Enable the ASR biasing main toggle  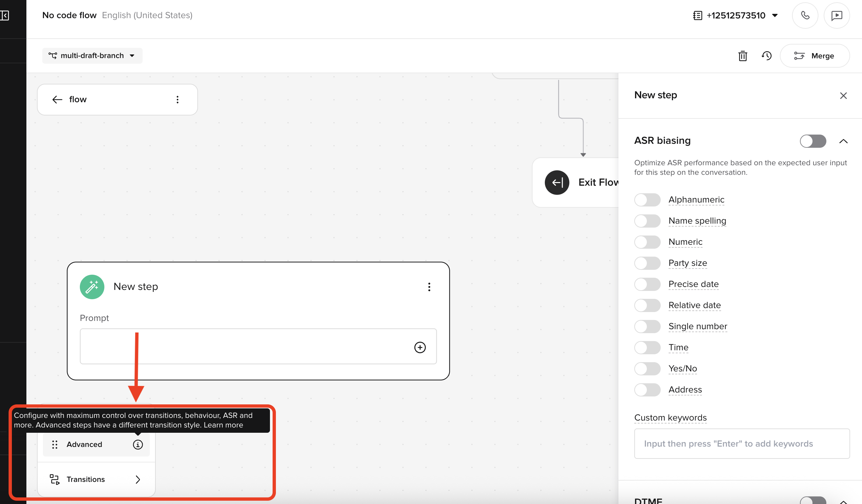[x=813, y=141]
